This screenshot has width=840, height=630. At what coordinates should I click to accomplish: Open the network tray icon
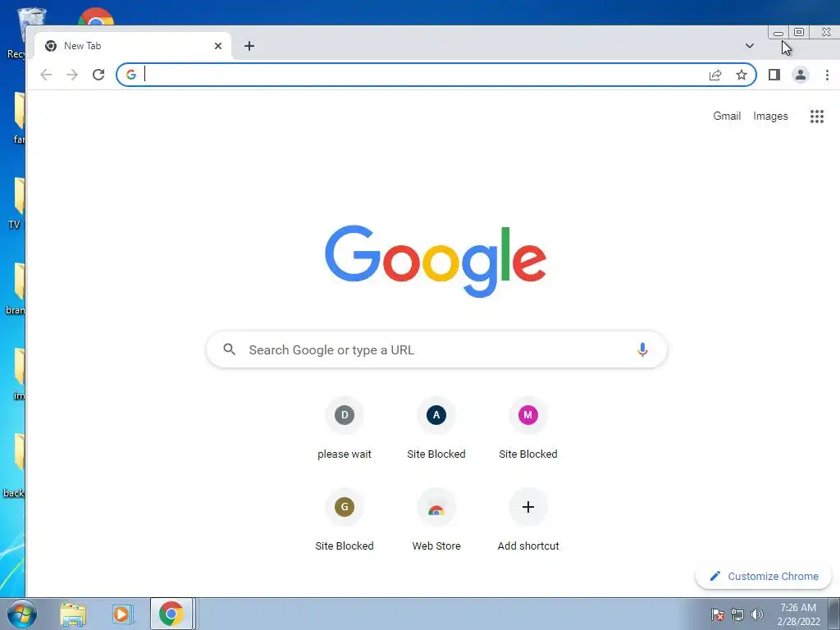click(x=737, y=614)
